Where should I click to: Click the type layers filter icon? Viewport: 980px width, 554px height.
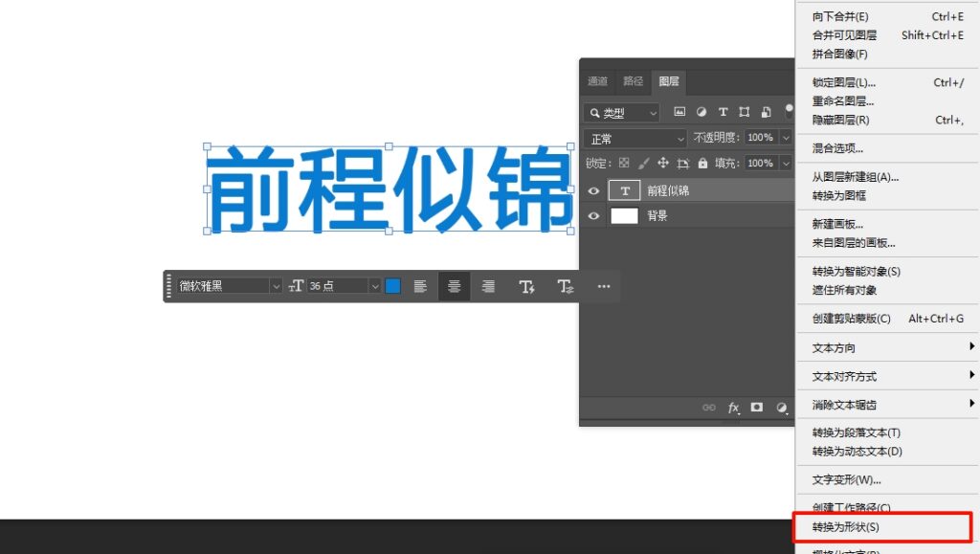click(724, 112)
